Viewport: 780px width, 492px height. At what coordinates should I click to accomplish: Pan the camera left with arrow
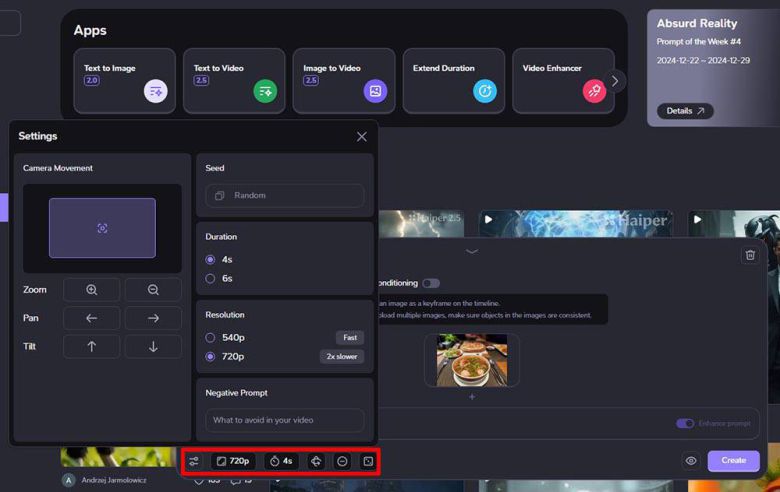click(91, 318)
